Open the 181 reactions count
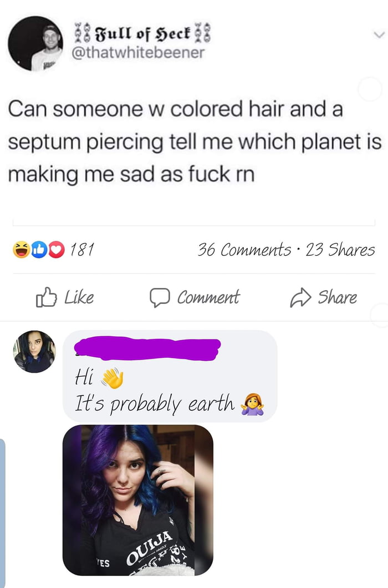 pyautogui.click(x=82, y=250)
